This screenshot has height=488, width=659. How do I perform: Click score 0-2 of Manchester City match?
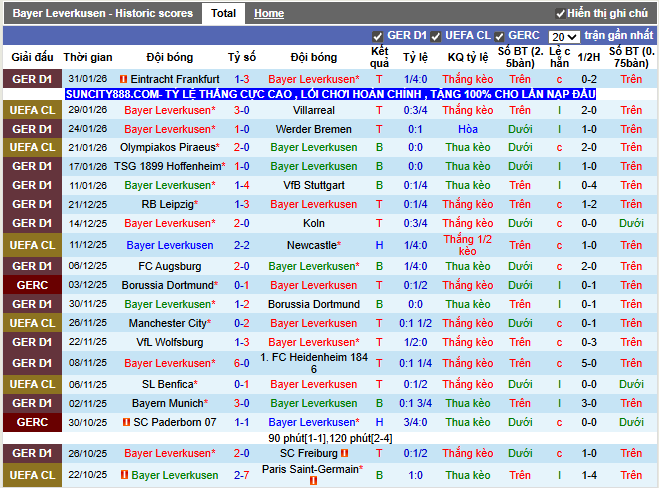242,323
